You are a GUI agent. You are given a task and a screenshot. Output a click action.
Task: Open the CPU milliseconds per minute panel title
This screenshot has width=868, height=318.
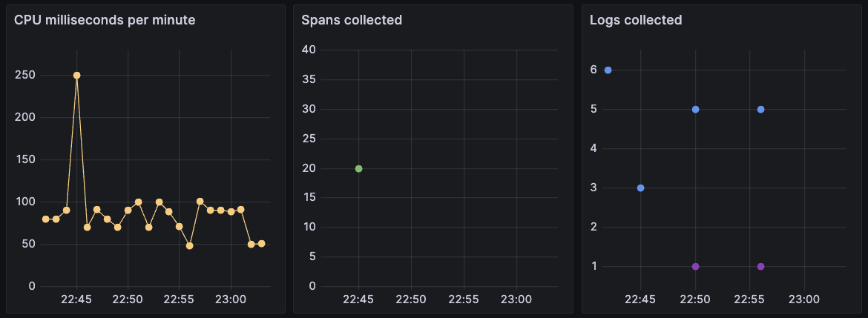point(105,21)
